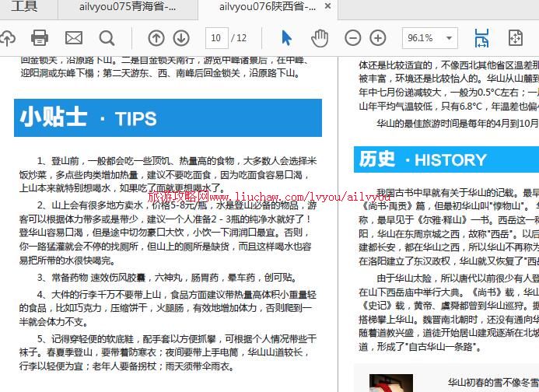Activate the selection arrow tool
Viewport: 539px width, 392px height.
point(286,38)
